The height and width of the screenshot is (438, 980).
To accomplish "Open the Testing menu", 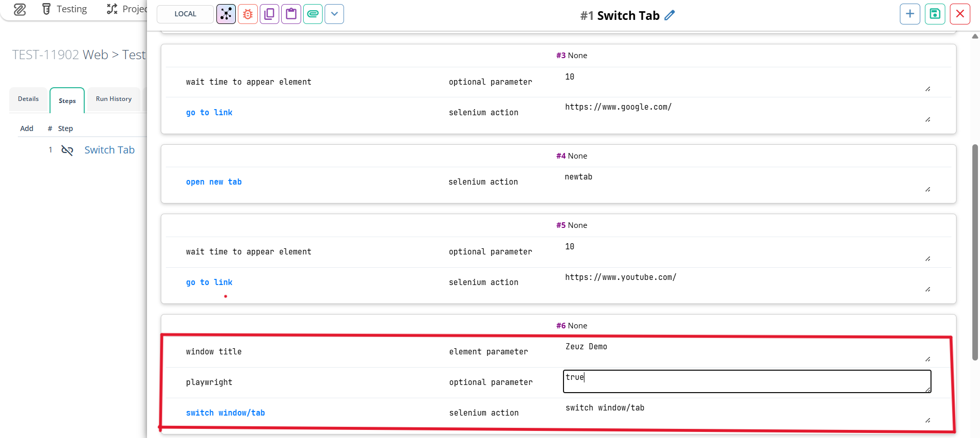I will click(x=64, y=9).
